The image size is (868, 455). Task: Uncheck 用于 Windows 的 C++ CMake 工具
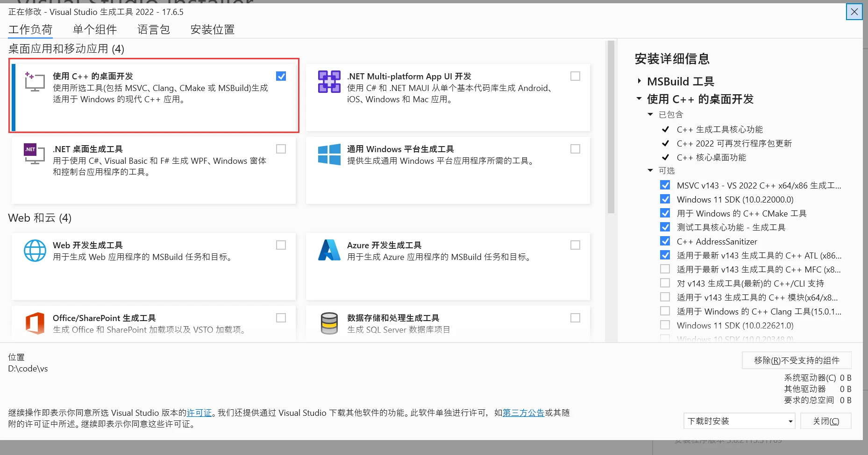pyautogui.click(x=665, y=213)
